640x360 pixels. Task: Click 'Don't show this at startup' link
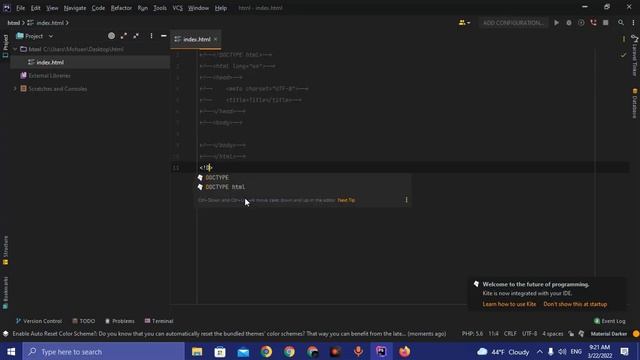coord(575,304)
